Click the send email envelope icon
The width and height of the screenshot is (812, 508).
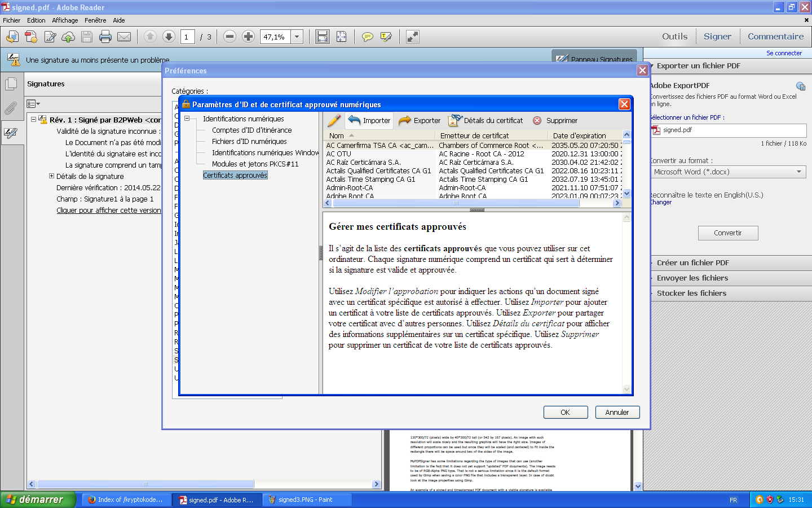pyautogui.click(x=124, y=37)
